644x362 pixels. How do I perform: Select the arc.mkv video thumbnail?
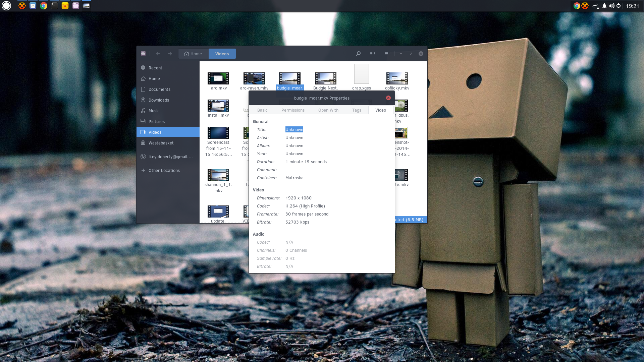[218, 78]
